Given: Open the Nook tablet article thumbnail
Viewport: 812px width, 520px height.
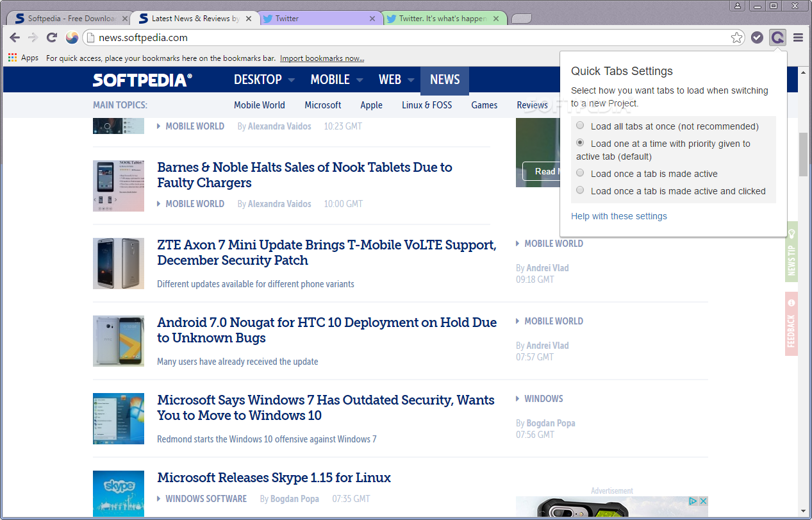Looking at the screenshot, I should pyautogui.click(x=119, y=186).
